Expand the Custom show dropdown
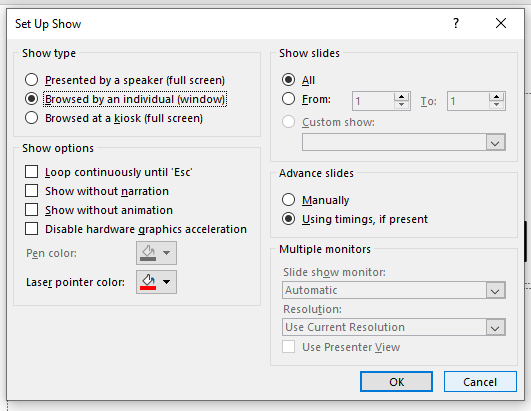531x411 pixels. 495,142
